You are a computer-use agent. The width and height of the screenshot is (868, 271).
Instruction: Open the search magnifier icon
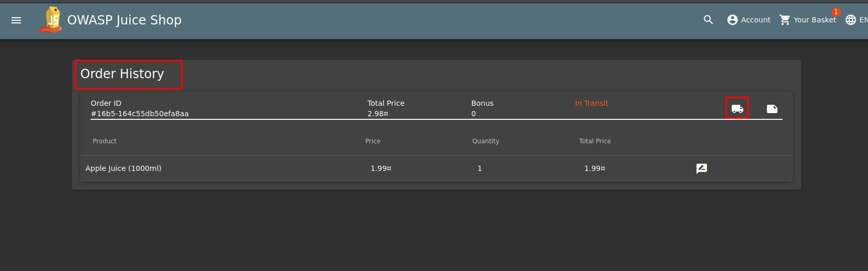708,20
